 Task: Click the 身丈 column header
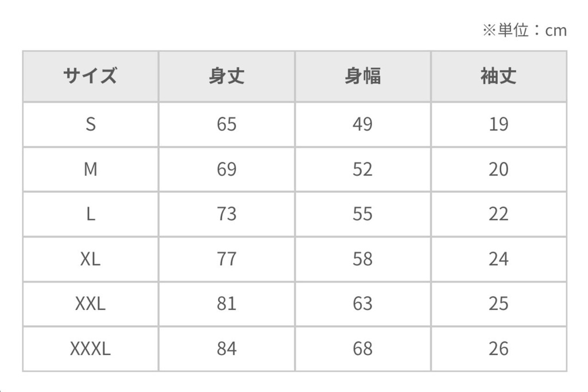[x=226, y=76]
